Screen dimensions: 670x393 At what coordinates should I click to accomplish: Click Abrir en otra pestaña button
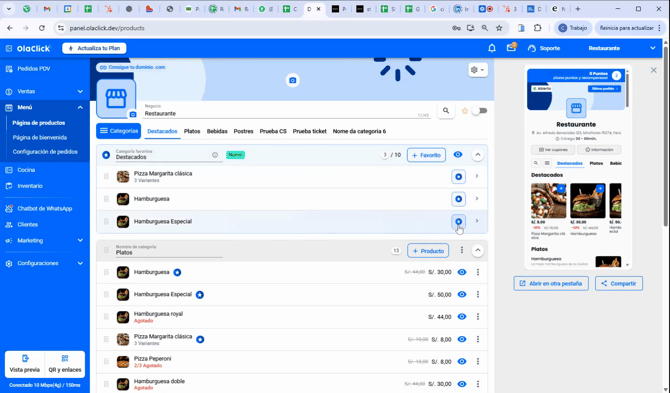pos(551,283)
